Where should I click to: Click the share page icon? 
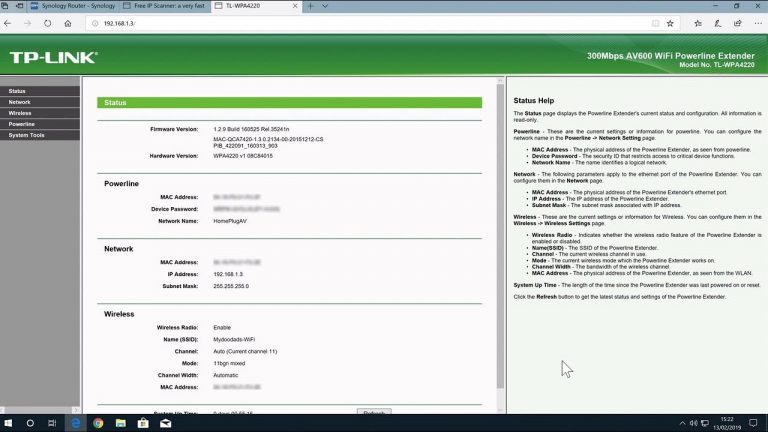[x=738, y=23]
